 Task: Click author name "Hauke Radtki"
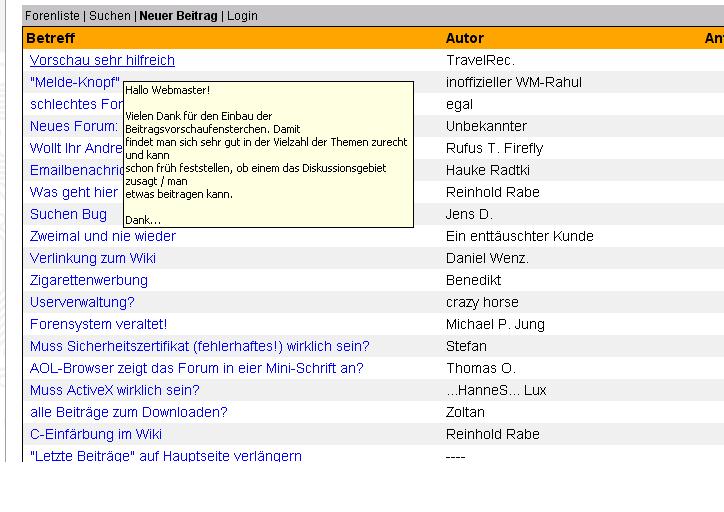tap(488, 170)
